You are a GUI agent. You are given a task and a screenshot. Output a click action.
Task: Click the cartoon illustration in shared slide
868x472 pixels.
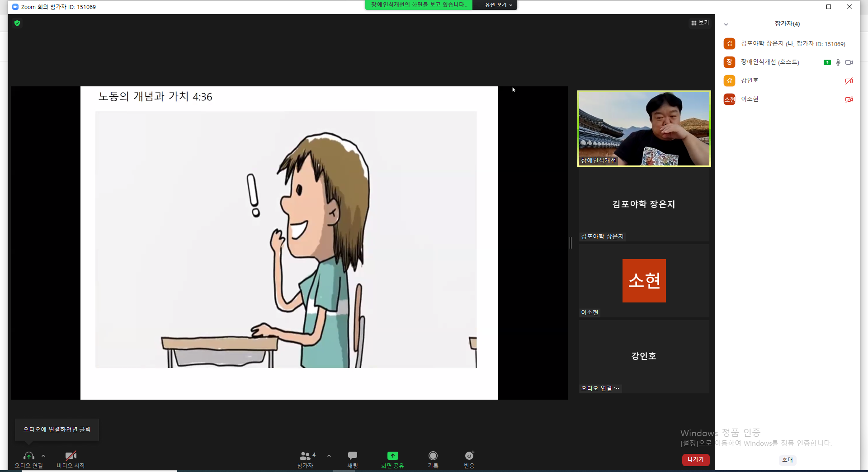coord(286,240)
